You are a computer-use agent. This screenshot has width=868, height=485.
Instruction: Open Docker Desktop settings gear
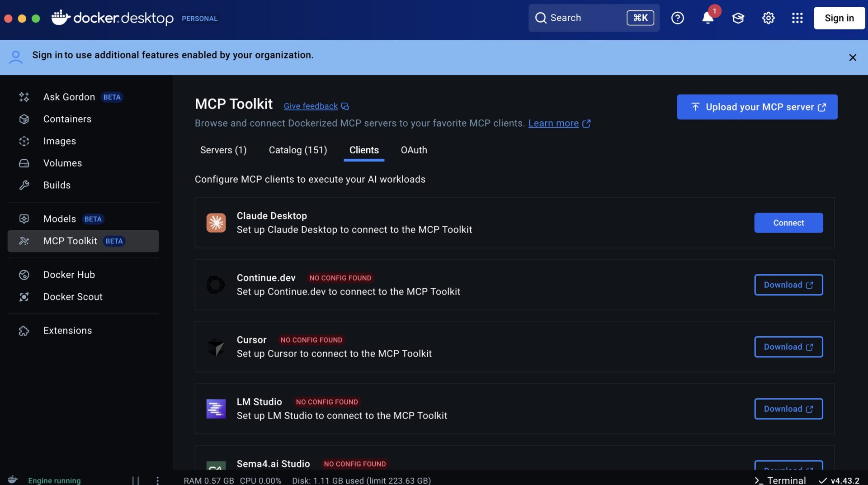coord(768,18)
